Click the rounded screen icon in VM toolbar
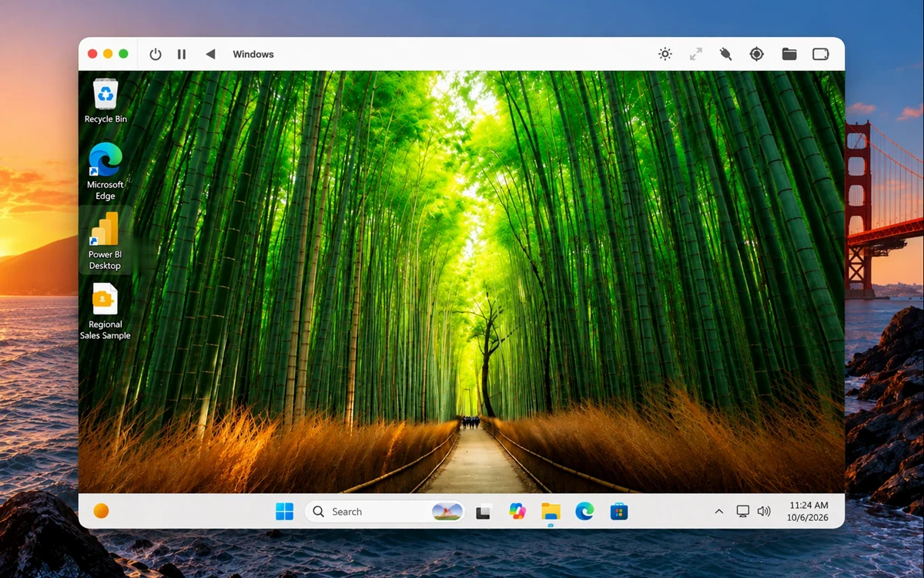Image resolution: width=924 pixels, height=578 pixels. (821, 54)
